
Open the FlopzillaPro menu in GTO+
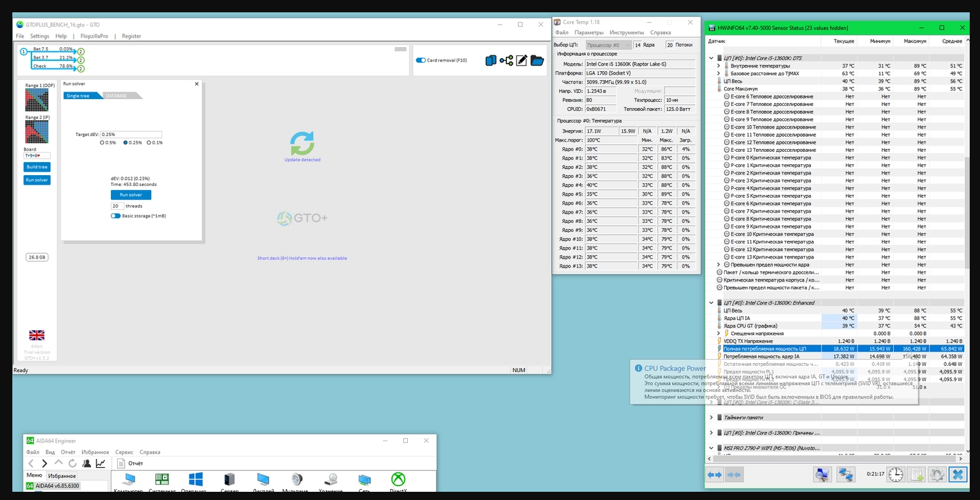point(94,36)
